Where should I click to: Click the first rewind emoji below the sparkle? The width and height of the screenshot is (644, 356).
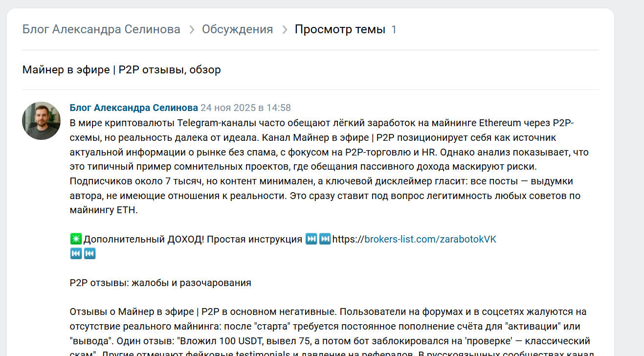tap(76, 253)
